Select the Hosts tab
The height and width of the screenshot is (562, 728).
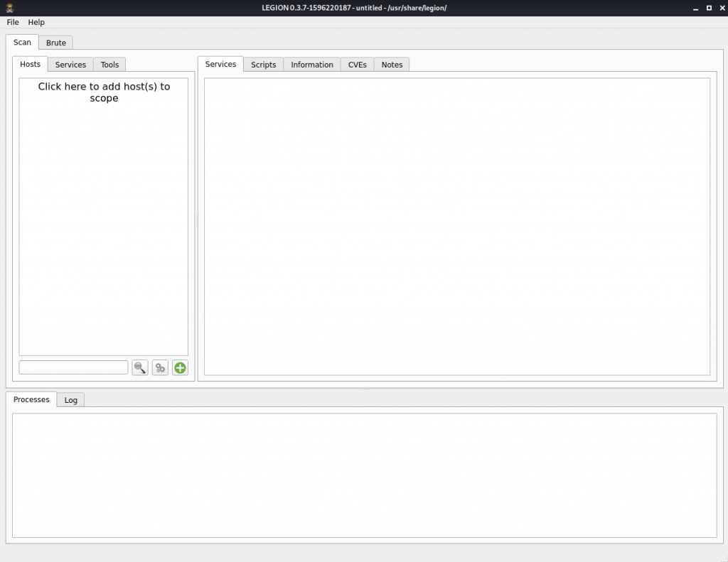click(x=30, y=64)
